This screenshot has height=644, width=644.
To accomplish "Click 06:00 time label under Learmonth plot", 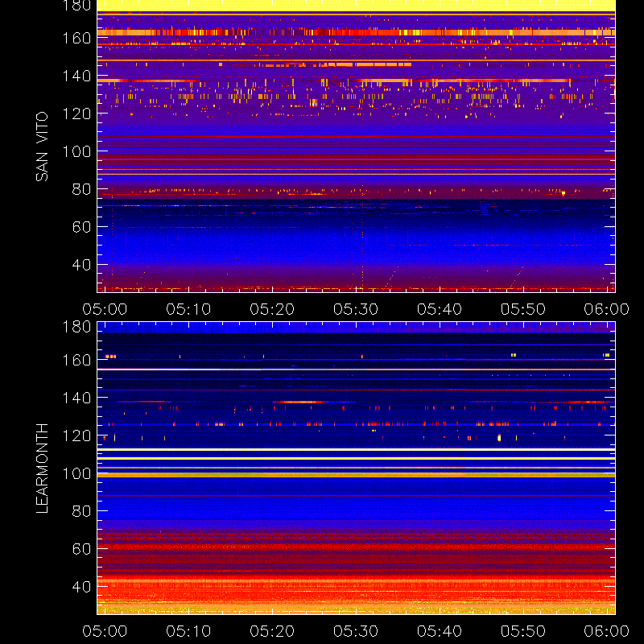I will pyautogui.click(x=607, y=631).
